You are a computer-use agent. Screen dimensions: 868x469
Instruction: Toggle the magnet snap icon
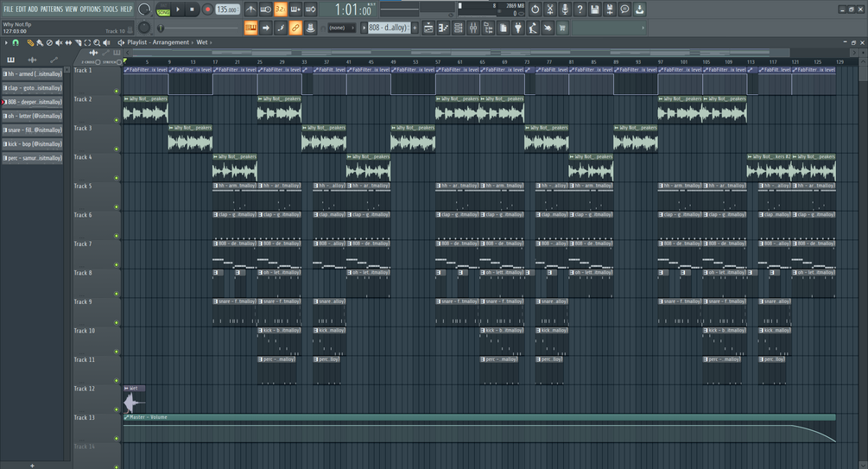click(x=16, y=42)
